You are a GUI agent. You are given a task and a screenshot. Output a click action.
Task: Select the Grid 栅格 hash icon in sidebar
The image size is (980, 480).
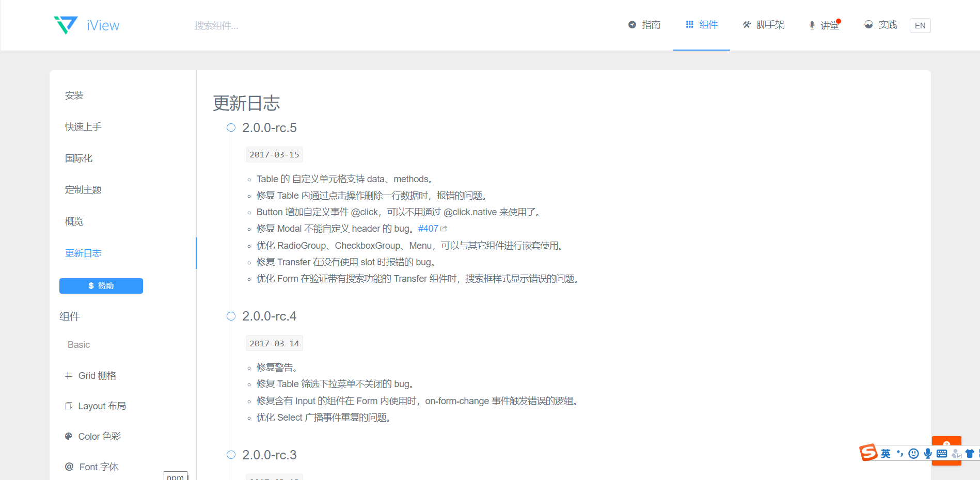point(69,375)
